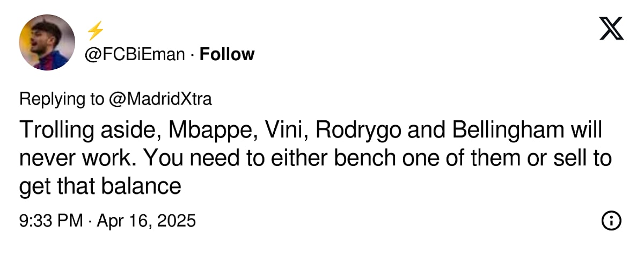Screen dimensions: 644x253
Task: Click the tweet text starting "Trolling aside"
Action: [316, 158]
